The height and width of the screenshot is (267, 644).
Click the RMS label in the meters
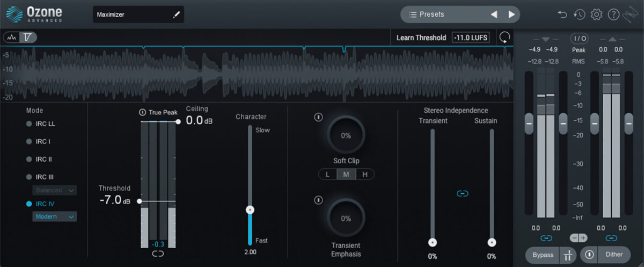click(579, 61)
